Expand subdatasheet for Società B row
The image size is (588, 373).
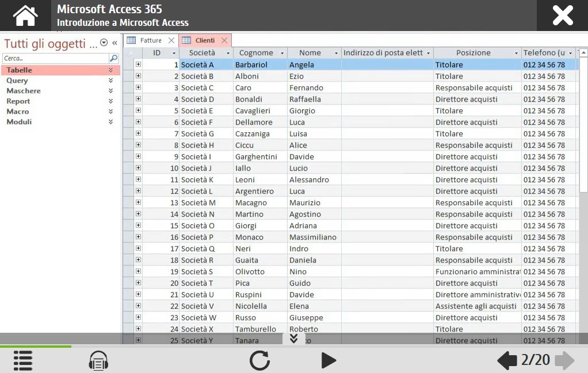pyautogui.click(x=139, y=76)
